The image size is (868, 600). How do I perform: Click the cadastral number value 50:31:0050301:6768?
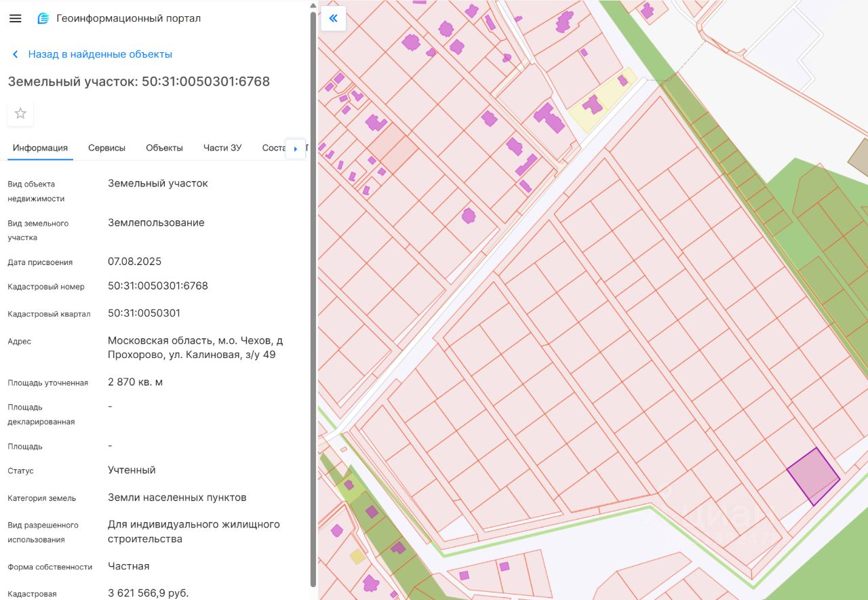(x=157, y=286)
